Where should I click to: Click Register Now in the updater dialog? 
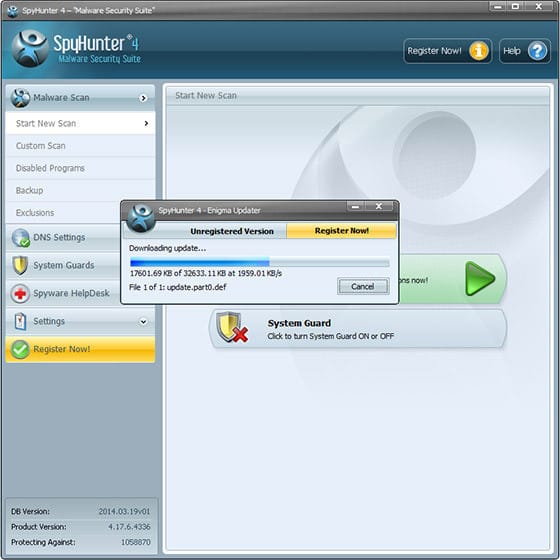coord(341,231)
